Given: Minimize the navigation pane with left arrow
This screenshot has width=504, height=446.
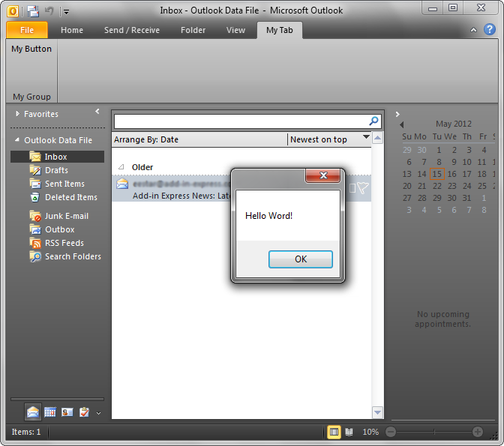Looking at the screenshot, I should (97, 112).
